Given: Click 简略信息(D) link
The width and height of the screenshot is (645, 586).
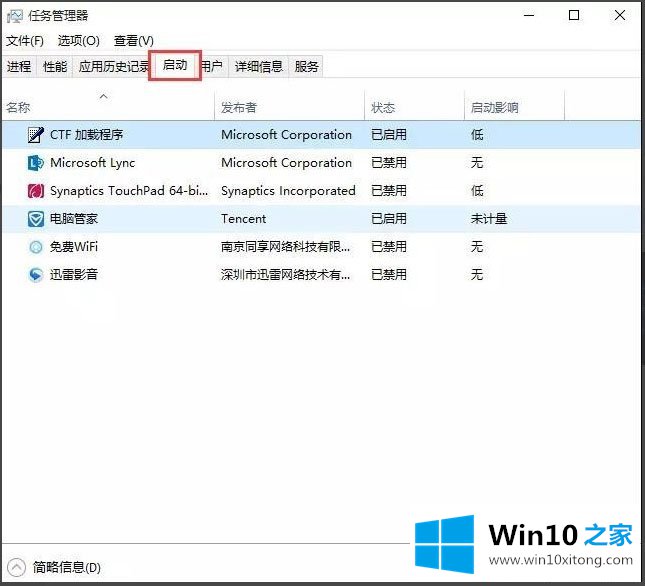Looking at the screenshot, I should tap(67, 567).
